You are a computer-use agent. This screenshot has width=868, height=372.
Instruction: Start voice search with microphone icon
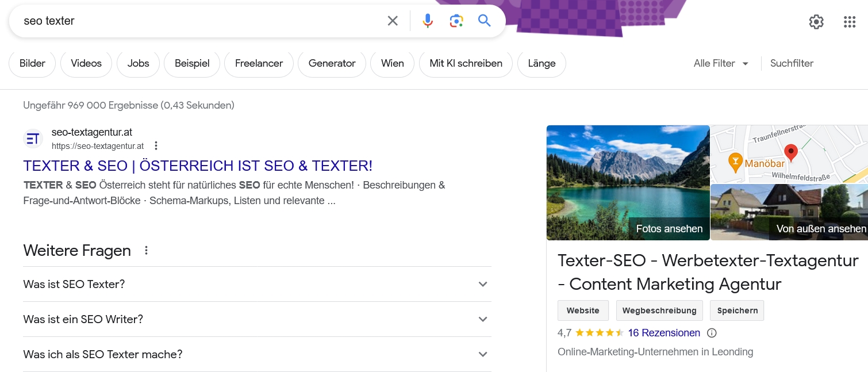[x=428, y=21]
